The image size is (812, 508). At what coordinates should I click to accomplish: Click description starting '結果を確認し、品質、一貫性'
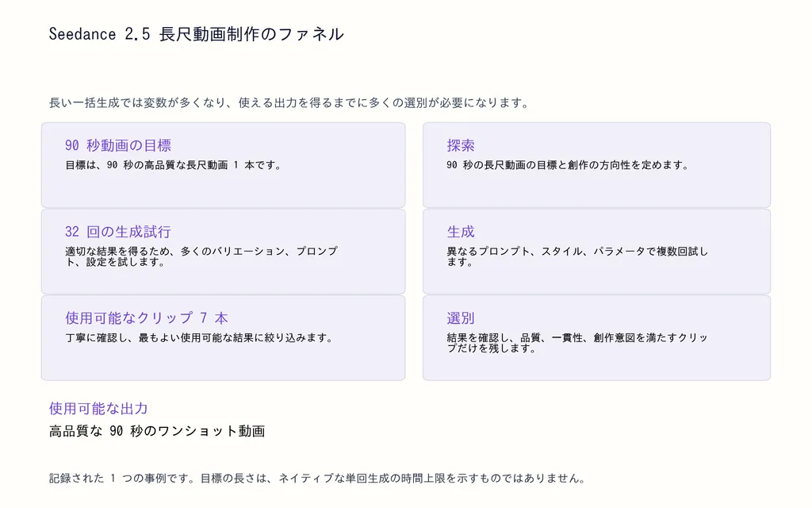[577, 343]
